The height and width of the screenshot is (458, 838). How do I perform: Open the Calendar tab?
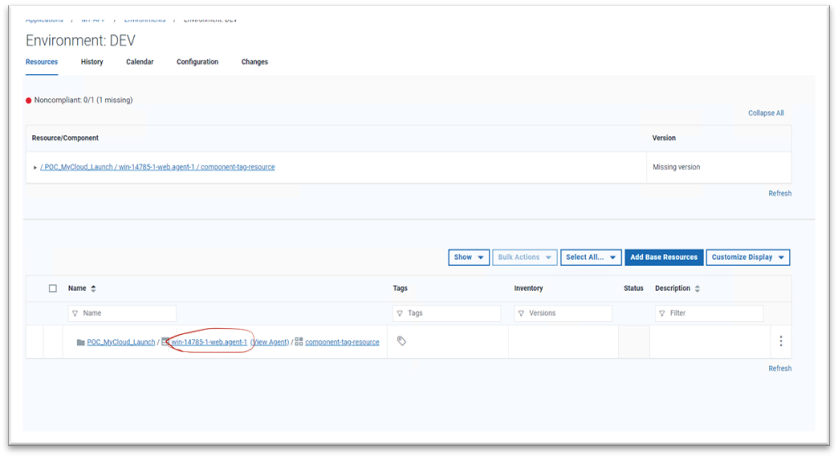coord(140,62)
